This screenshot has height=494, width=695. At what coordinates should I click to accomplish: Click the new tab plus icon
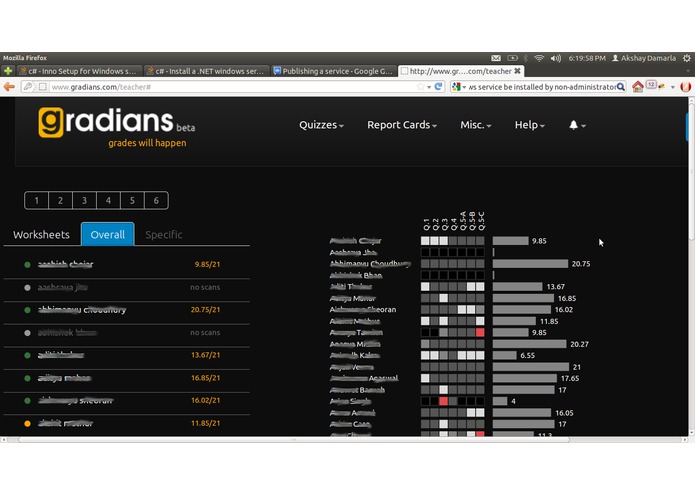[8, 71]
